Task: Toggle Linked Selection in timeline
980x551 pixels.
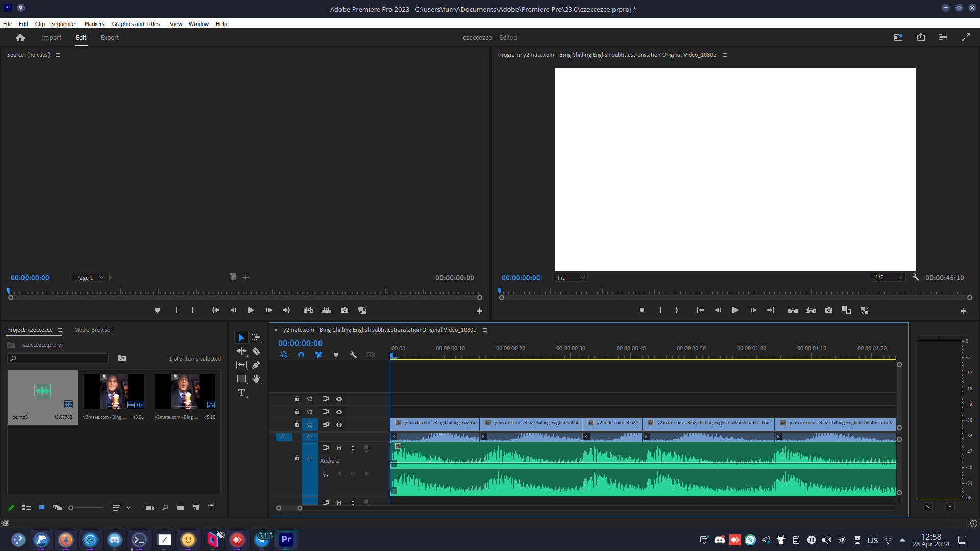Action: [318, 355]
